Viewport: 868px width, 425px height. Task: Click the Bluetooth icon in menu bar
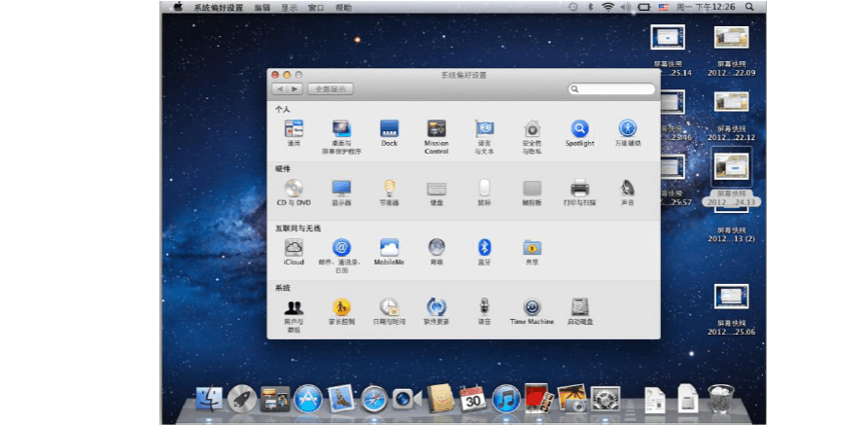click(x=590, y=7)
